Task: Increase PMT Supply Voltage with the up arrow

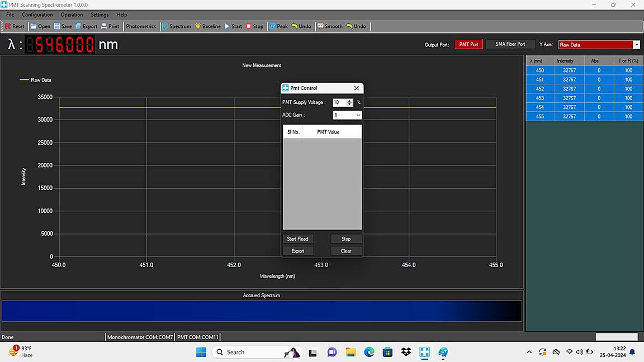Action: tap(350, 101)
